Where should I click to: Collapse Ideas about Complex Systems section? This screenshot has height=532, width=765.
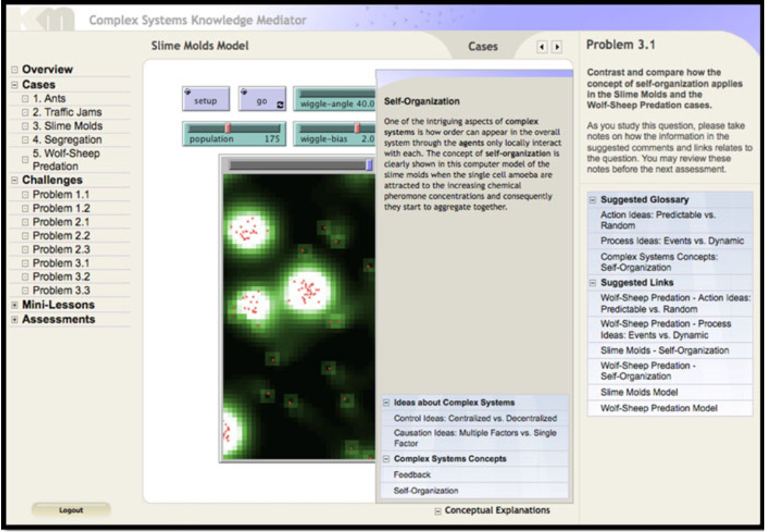(x=386, y=403)
